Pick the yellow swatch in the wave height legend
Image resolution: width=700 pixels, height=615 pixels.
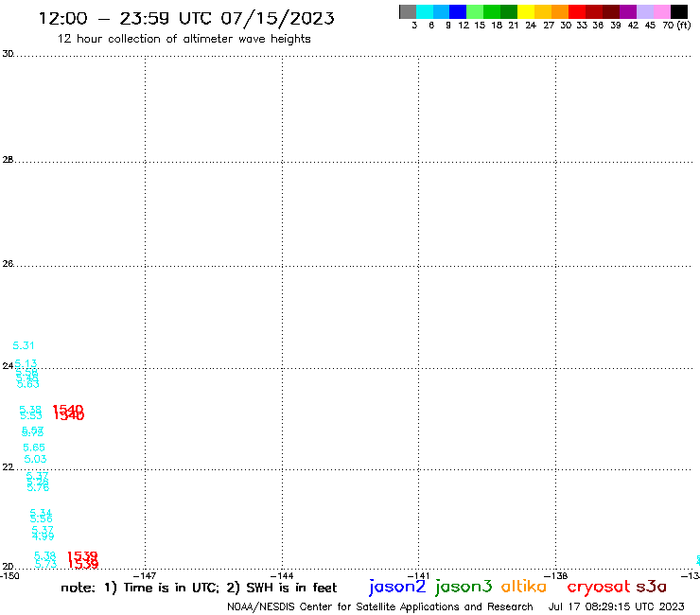pos(526,11)
